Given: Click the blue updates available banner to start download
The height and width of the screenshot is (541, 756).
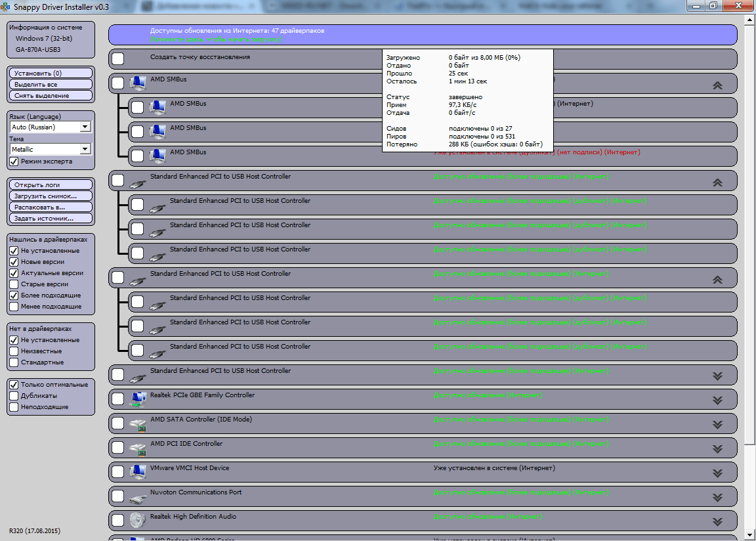Looking at the screenshot, I should pyautogui.click(x=423, y=35).
